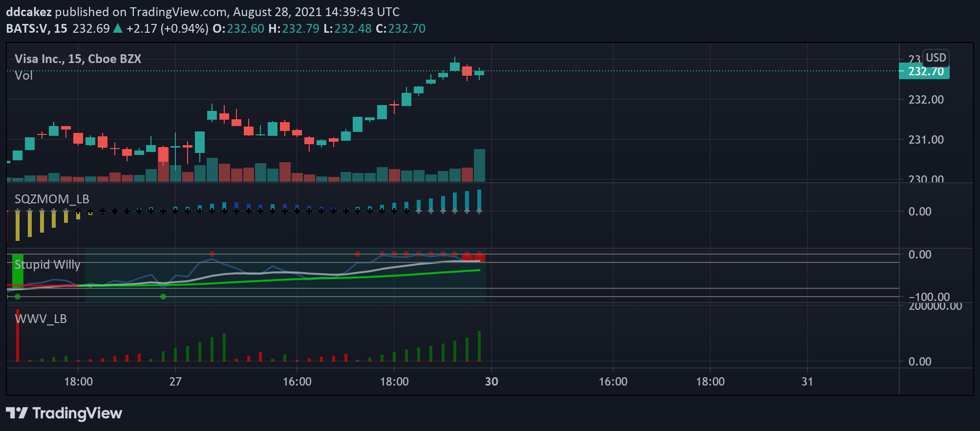Screen dimensions: 980x431
Task: Click the 232.00 price axis label
Action: click(926, 100)
